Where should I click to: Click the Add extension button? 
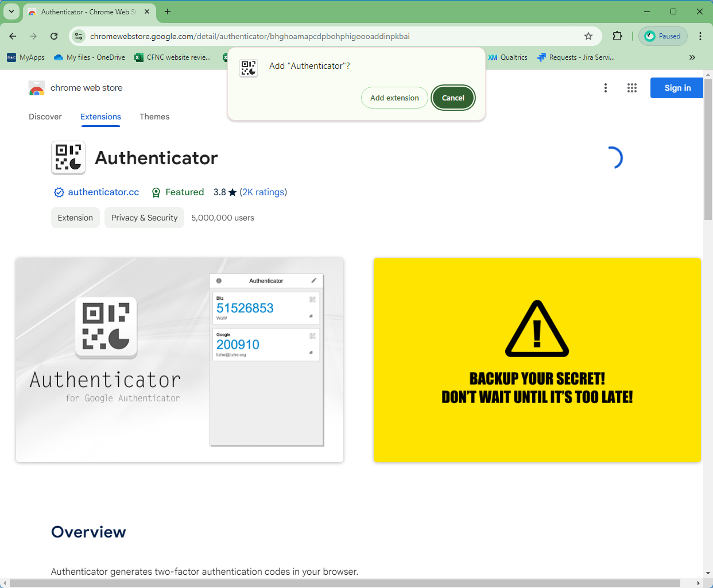394,98
